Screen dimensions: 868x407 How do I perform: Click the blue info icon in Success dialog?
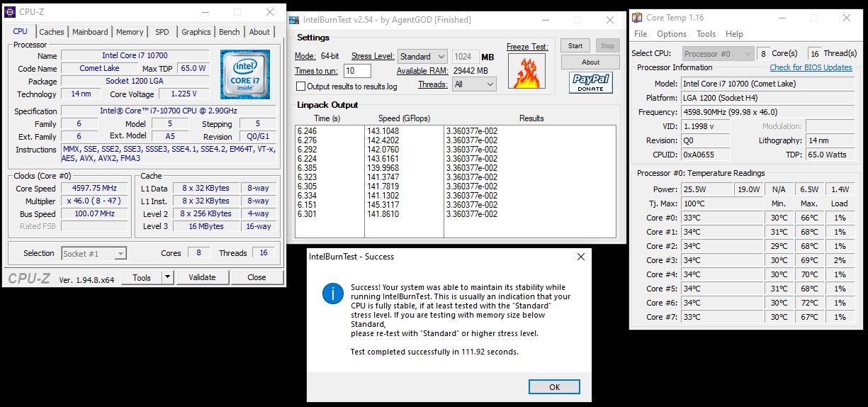pos(332,293)
